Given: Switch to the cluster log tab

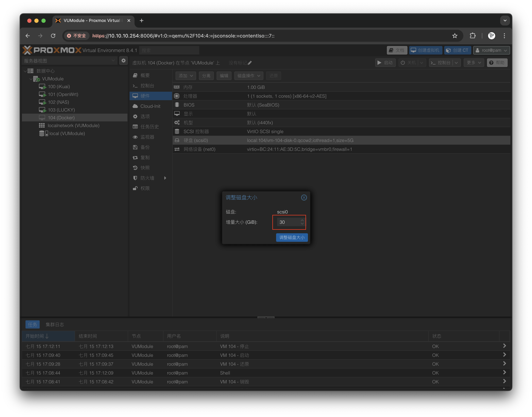Looking at the screenshot, I should point(55,324).
